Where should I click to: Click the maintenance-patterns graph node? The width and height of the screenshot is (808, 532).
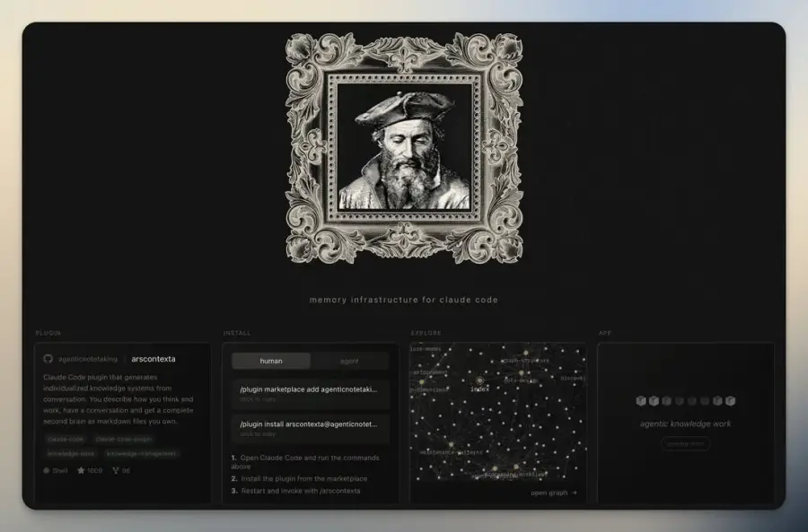tap(451, 444)
